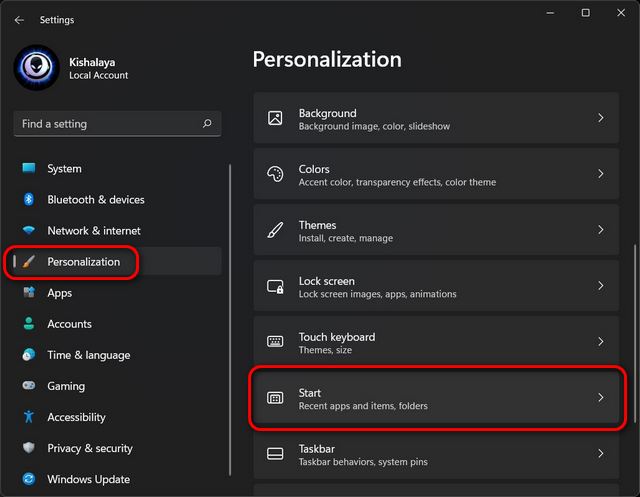The image size is (640, 497).
Task: Click the Background picture icon
Action: [x=275, y=118]
